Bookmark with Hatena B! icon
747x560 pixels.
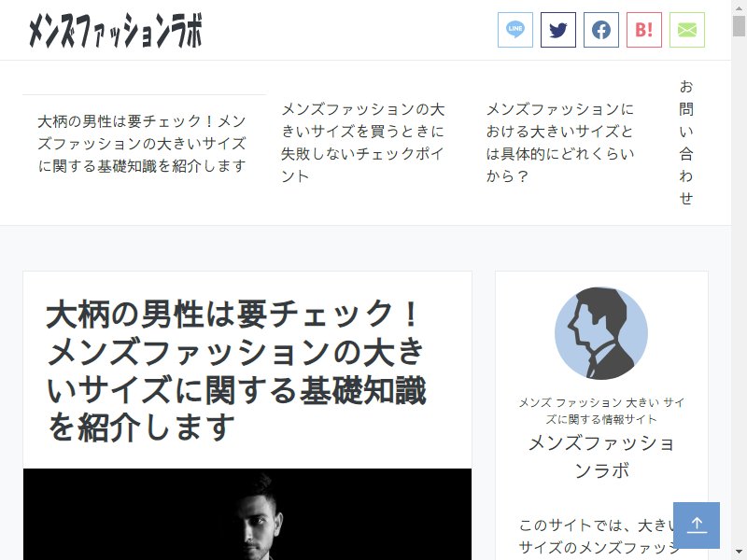[x=643, y=30]
